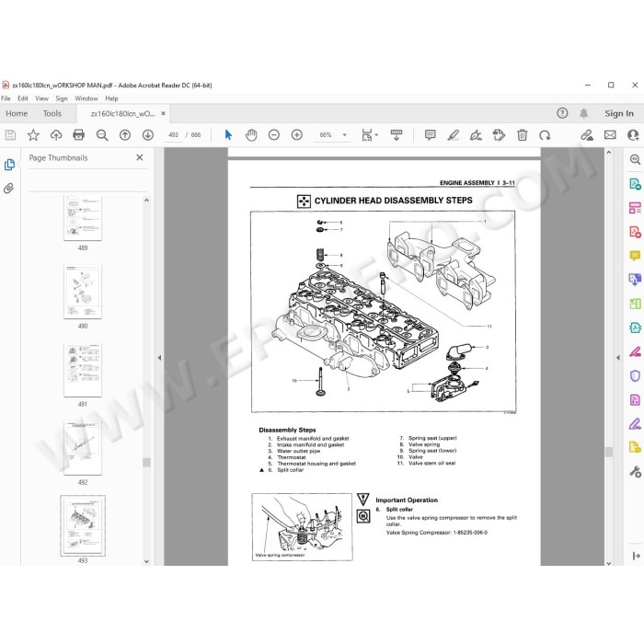The height and width of the screenshot is (644, 644).
Task: Expand the page fit options dropdown arrow
Action: pos(376,135)
